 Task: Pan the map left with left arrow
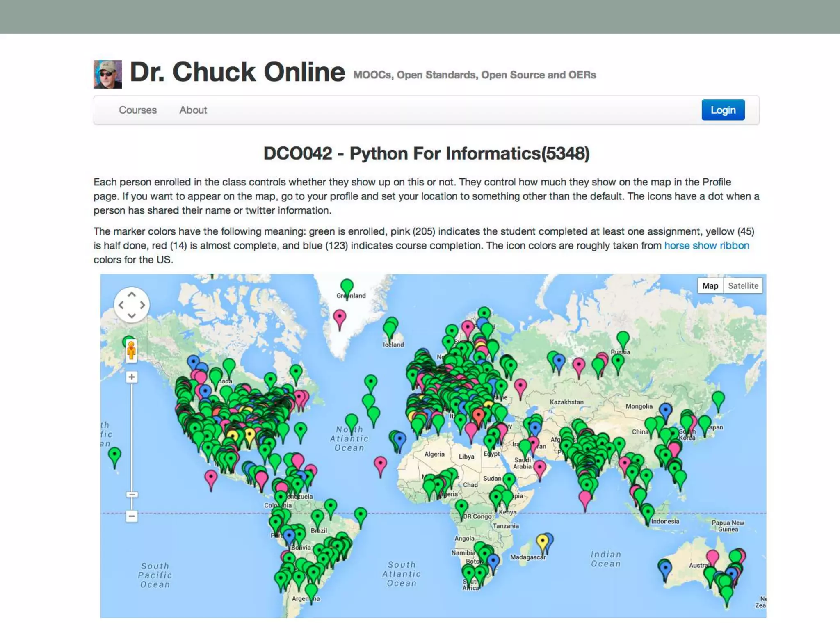[121, 305]
